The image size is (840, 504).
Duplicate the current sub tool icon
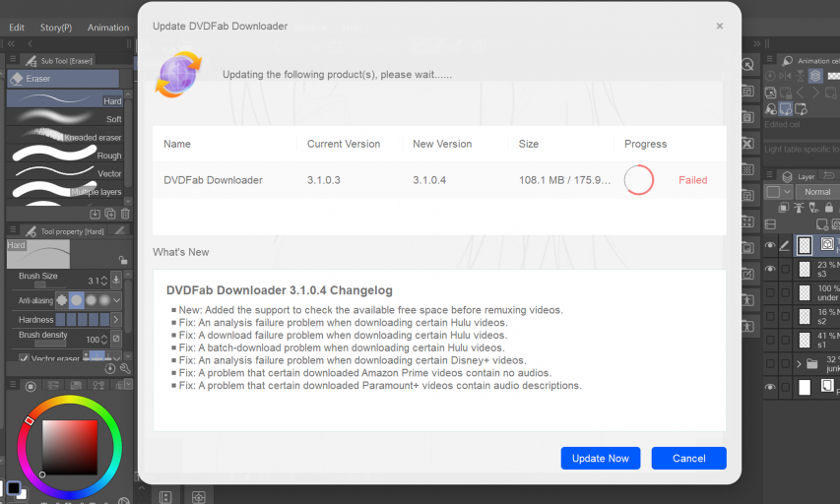(x=110, y=214)
